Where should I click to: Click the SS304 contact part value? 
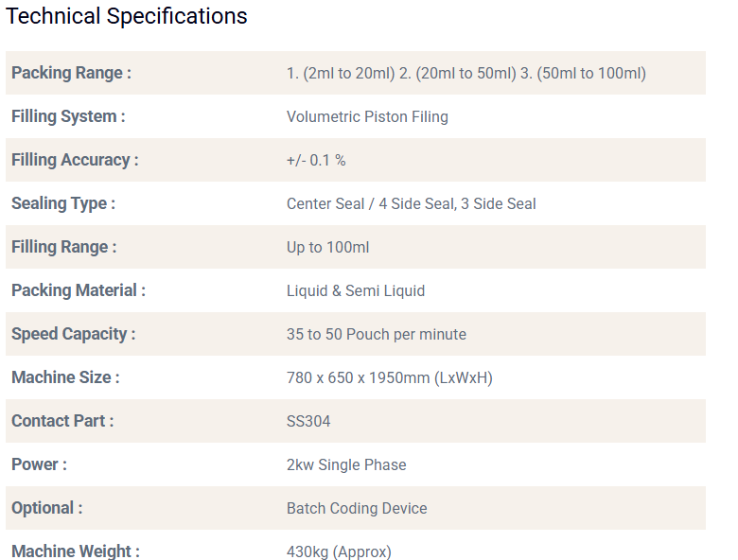coord(308,421)
